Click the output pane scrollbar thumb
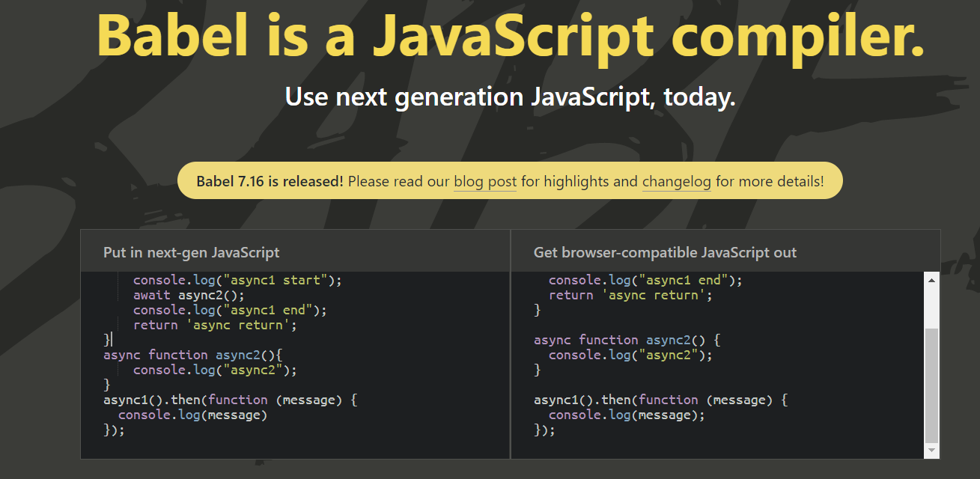The image size is (980, 479). 931,385
